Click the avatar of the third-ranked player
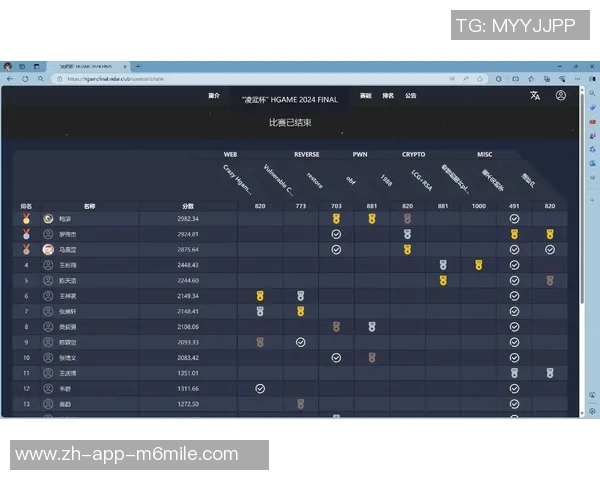 (47, 249)
